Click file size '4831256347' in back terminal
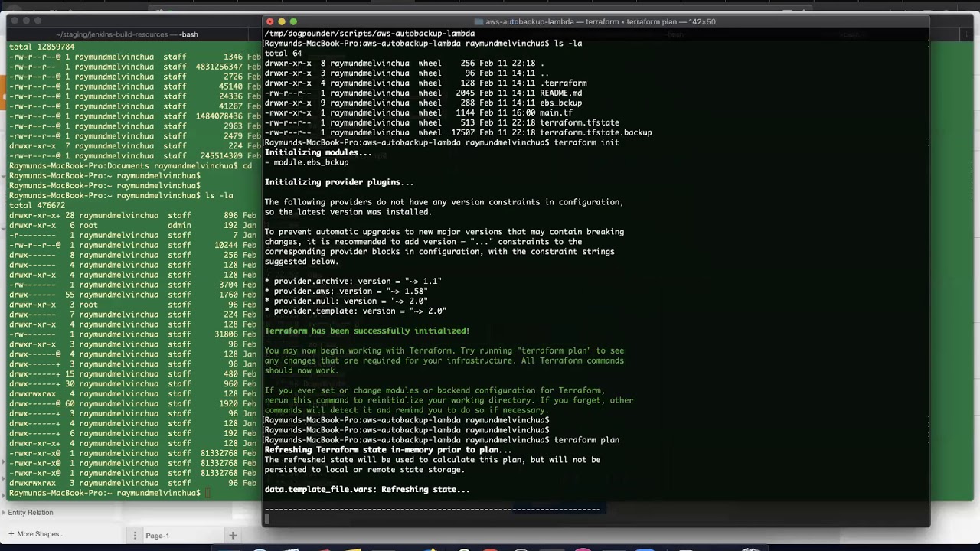Screen dimensions: 980x551 (219, 67)
